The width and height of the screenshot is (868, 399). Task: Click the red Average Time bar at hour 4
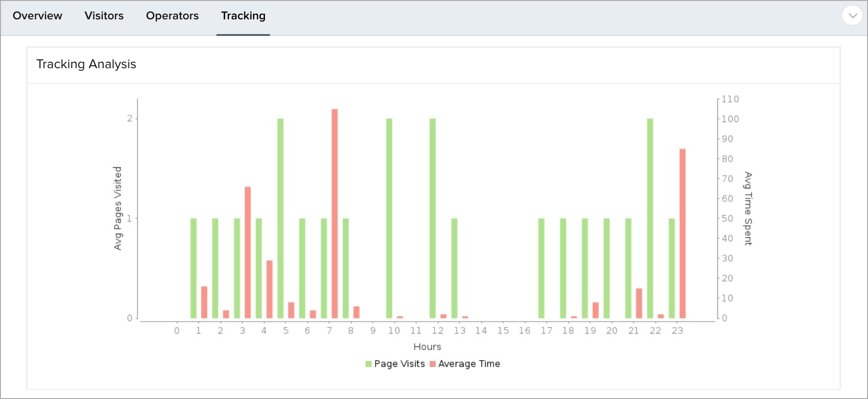click(270, 289)
